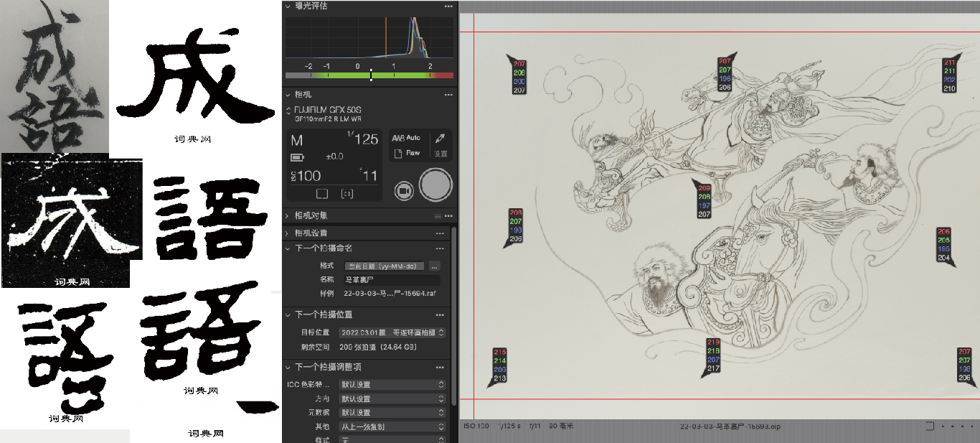Click the AWB Auto white balance setting

(x=406, y=138)
